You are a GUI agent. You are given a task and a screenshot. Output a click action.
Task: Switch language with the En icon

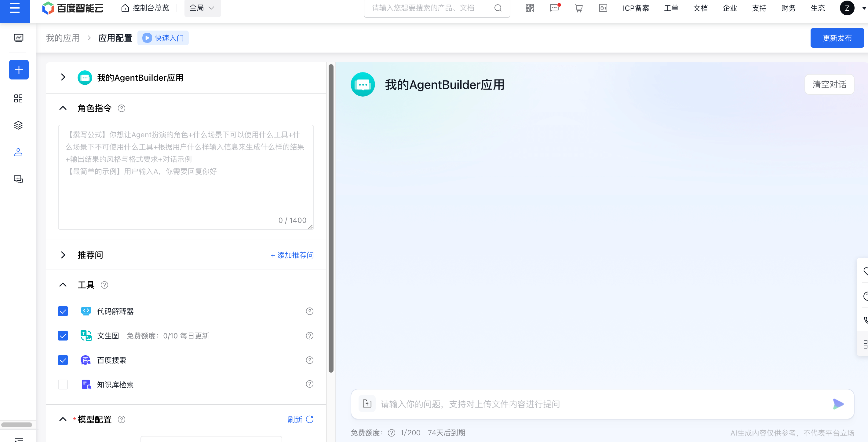coord(603,8)
